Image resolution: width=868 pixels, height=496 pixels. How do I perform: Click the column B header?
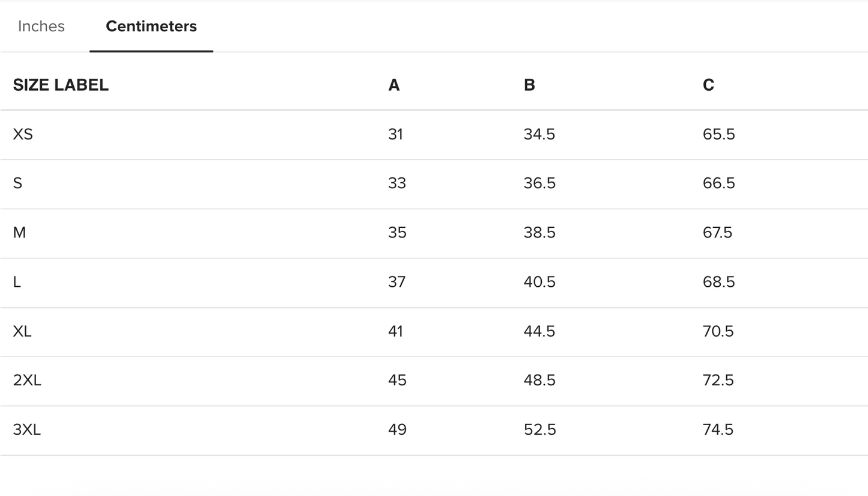point(529,85)
